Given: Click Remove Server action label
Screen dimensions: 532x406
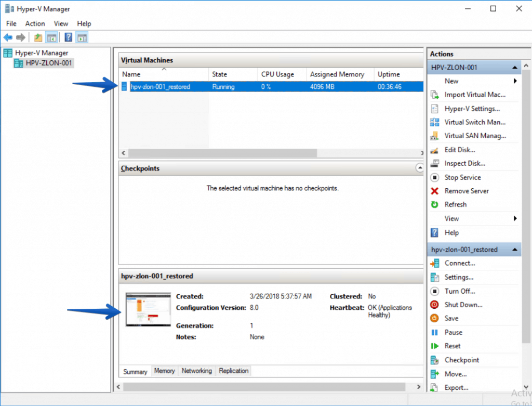Looking at the screenshot, I should (x=467, y=191).
